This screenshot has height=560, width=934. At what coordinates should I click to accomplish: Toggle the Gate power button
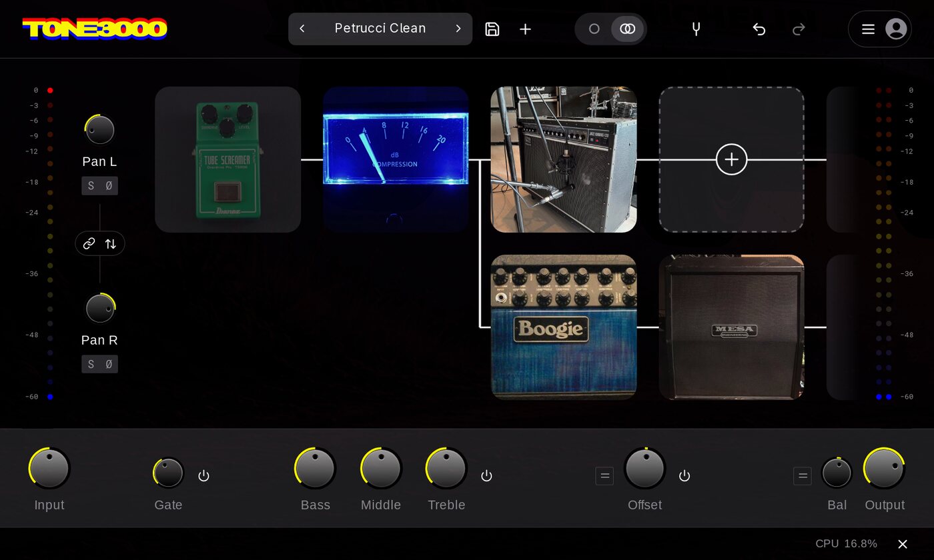pos(204,475)
